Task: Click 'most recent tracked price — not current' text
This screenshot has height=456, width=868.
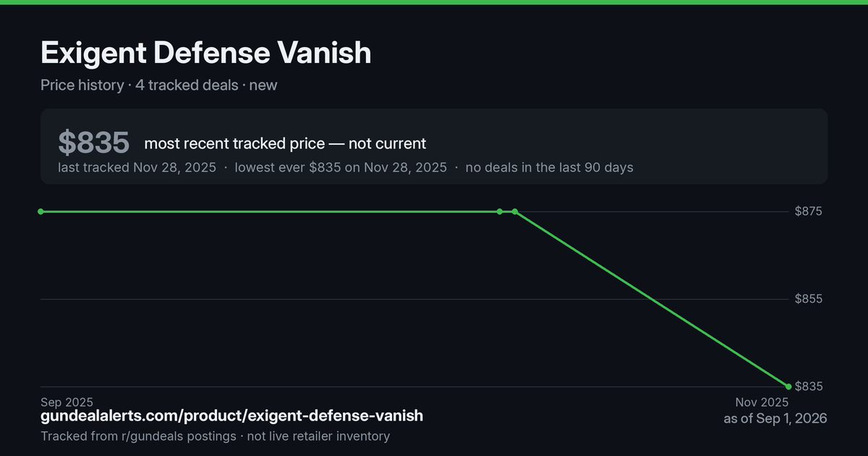Action: tap(285, 143)
